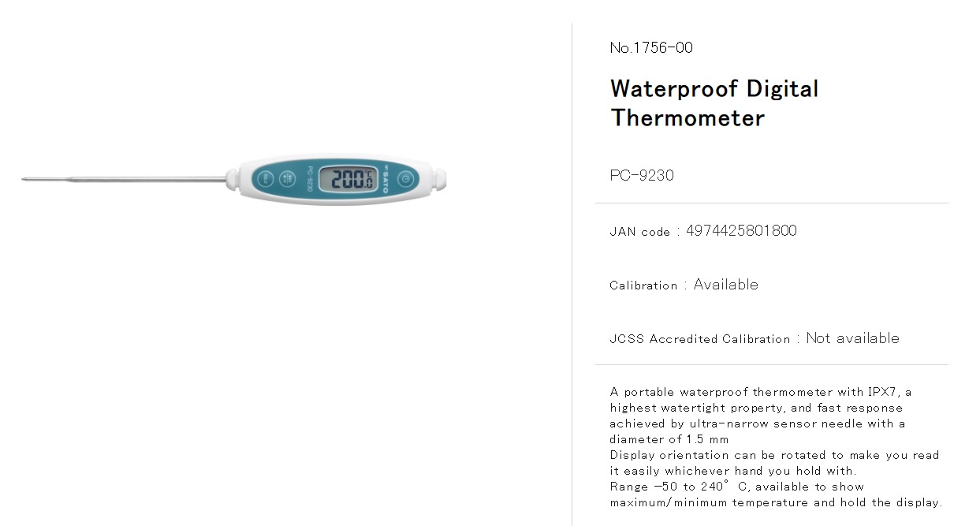This screenshot has height=526, width=980.
Task: Click the temperature range text starting with Range
Action: click(776, 494)
